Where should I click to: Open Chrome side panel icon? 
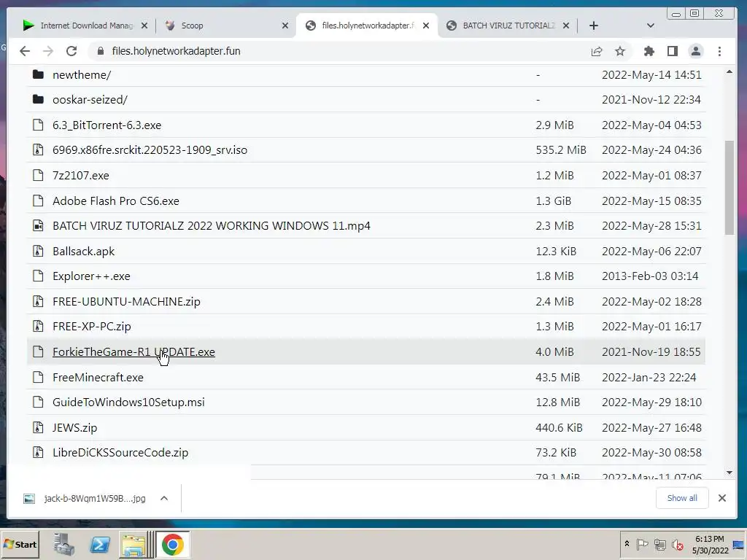pyautogui.click(x=672, y=51)
